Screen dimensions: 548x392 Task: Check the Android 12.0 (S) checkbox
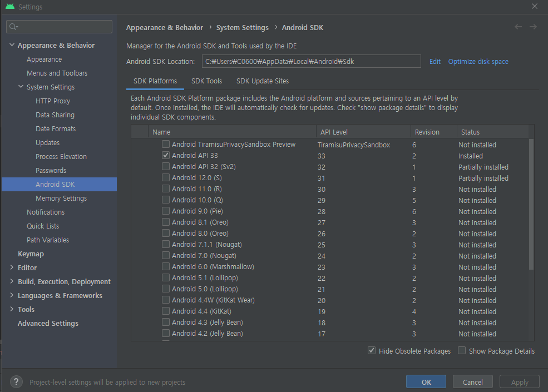click(x=166, y=177)
